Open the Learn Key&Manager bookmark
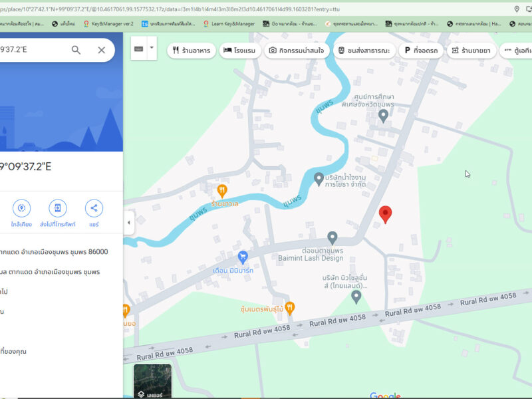Image resolution: width=532 pixels, height=399 pixels. (228, 23)
